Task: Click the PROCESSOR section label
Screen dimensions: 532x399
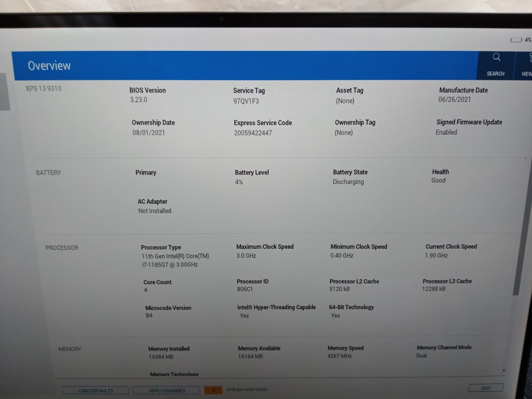Action: pos(62,248)
